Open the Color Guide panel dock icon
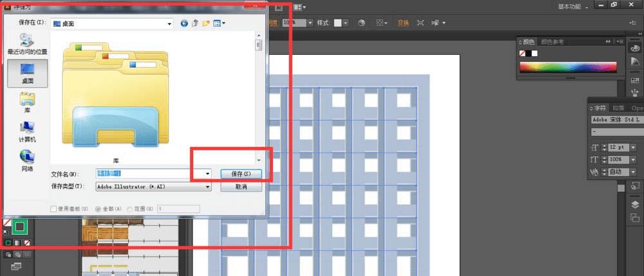This screenshot has width=644, height=276. click(635, 62)
